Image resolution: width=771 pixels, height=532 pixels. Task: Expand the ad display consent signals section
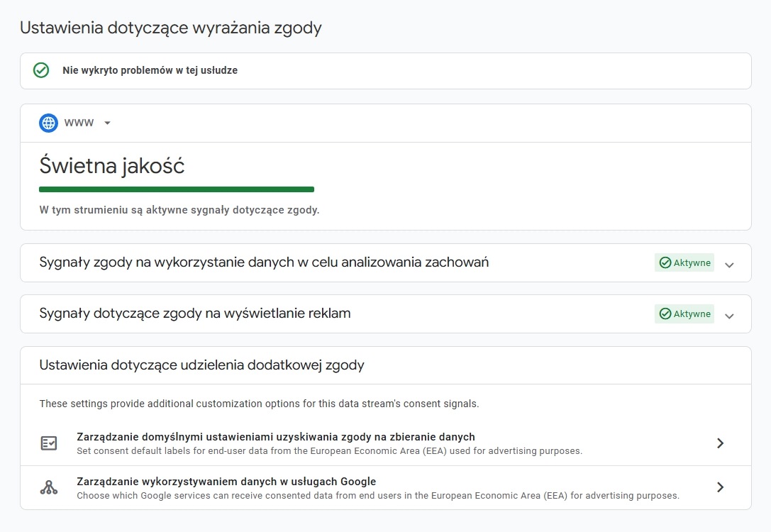[729, 314]
